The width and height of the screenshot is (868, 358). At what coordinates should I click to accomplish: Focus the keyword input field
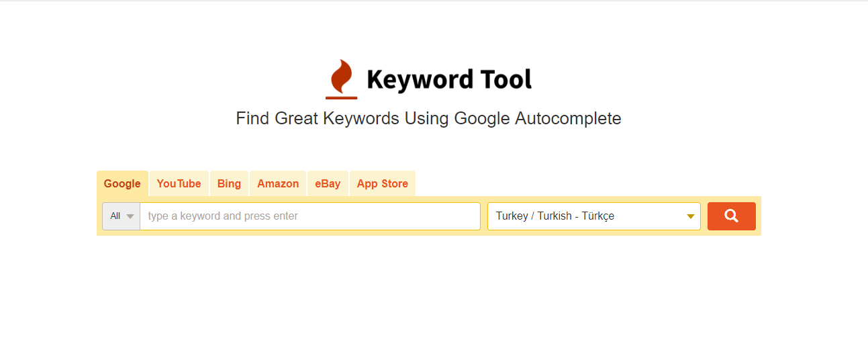310,216
